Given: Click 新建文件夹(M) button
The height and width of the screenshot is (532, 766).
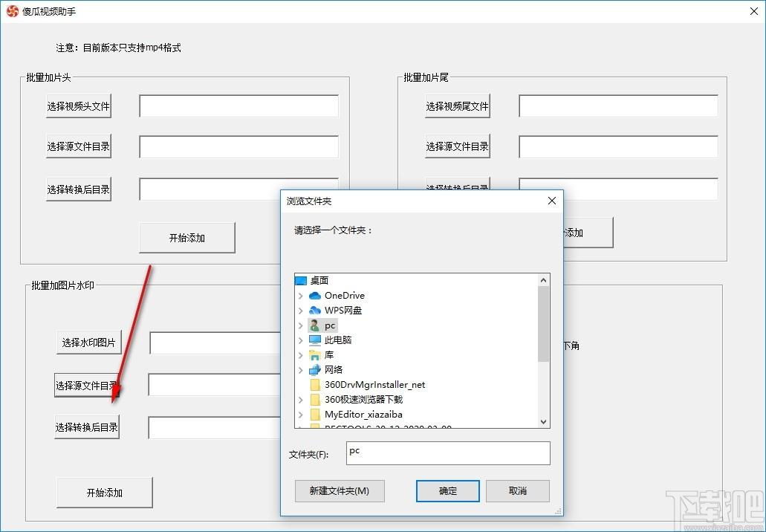Looking at the screenshot, I should click(x=340, y=491).
